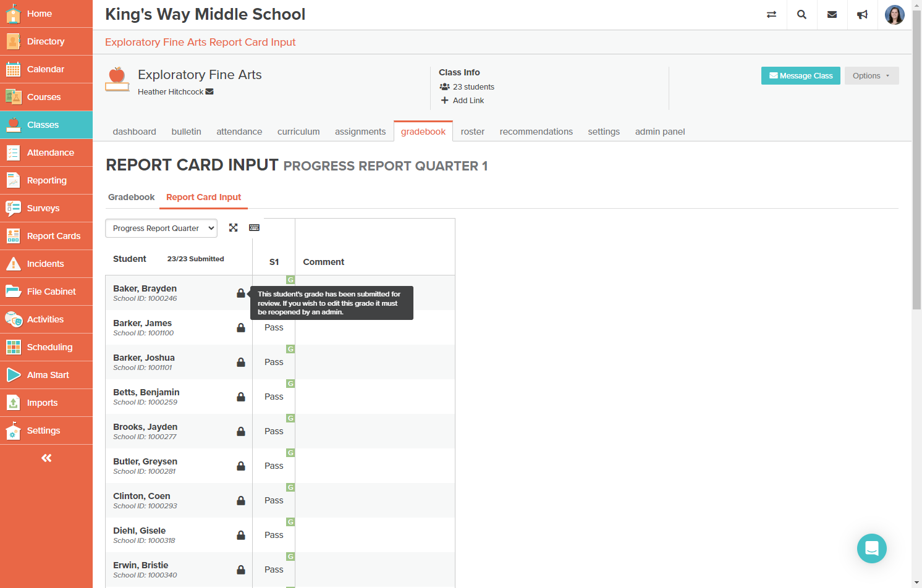Screen dimensions: 922x588
Task: Collapse the sidebar with double chevron
Action: click(x=46, y=458)
